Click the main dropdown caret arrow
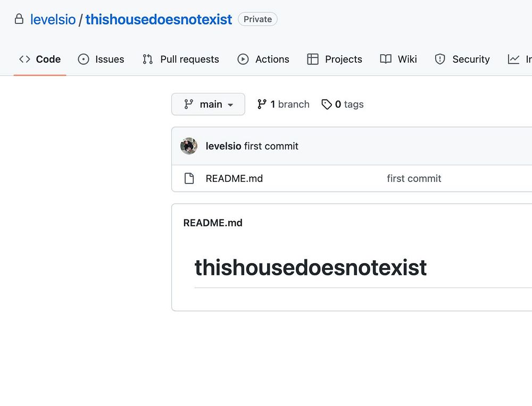Screen dimensions: 532x406 point(230,105)
